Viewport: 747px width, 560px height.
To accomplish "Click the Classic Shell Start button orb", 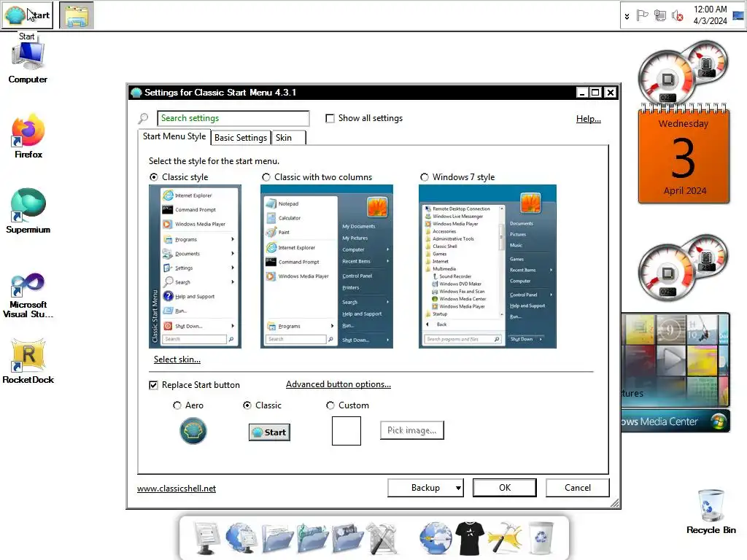I will tap(27, 15).
